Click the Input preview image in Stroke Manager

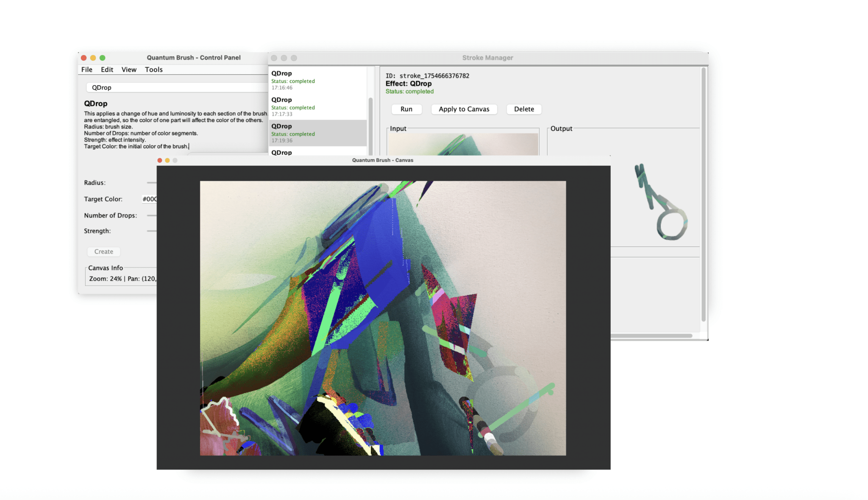point(463,144)
